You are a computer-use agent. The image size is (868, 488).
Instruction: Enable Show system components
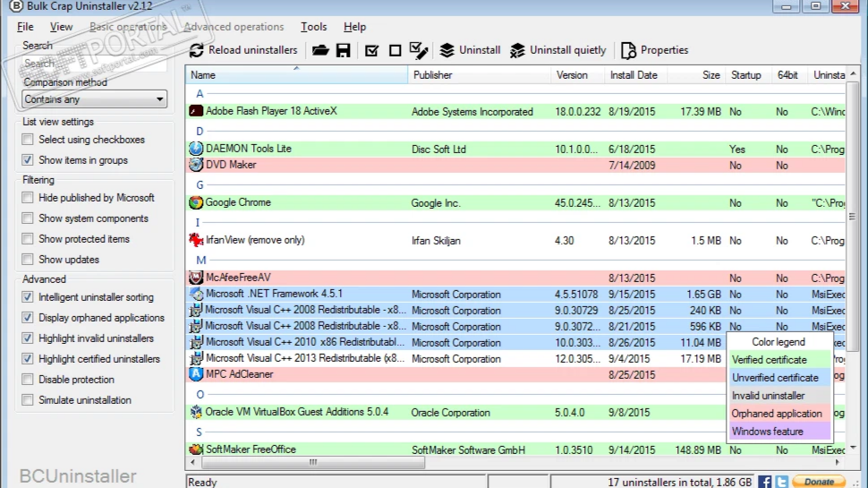click(27, 218)
